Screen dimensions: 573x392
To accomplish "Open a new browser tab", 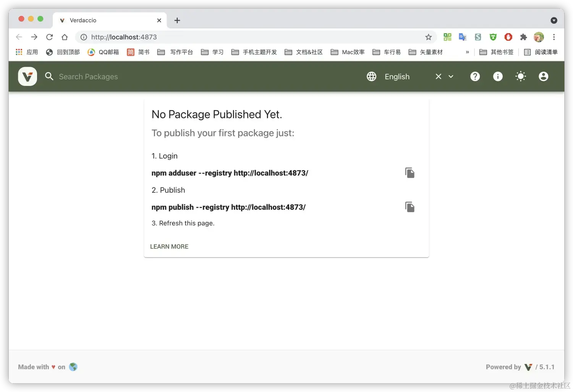I will 177,20.
